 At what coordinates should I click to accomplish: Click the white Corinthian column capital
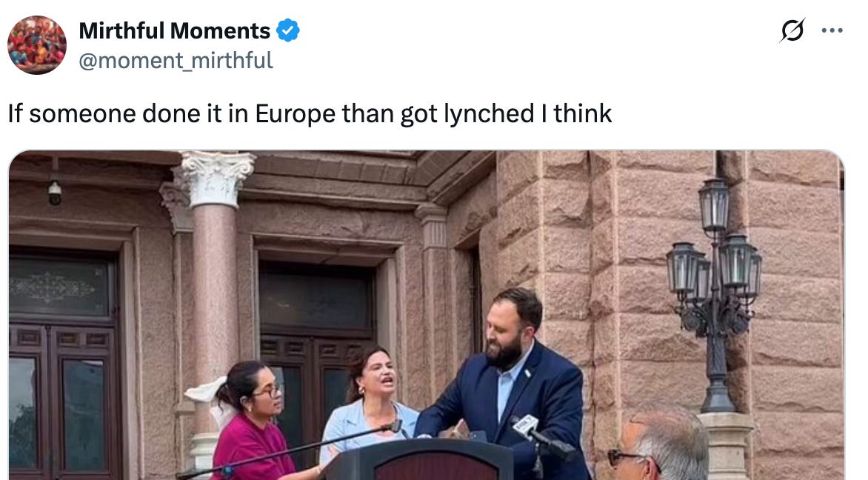point(214,179)
